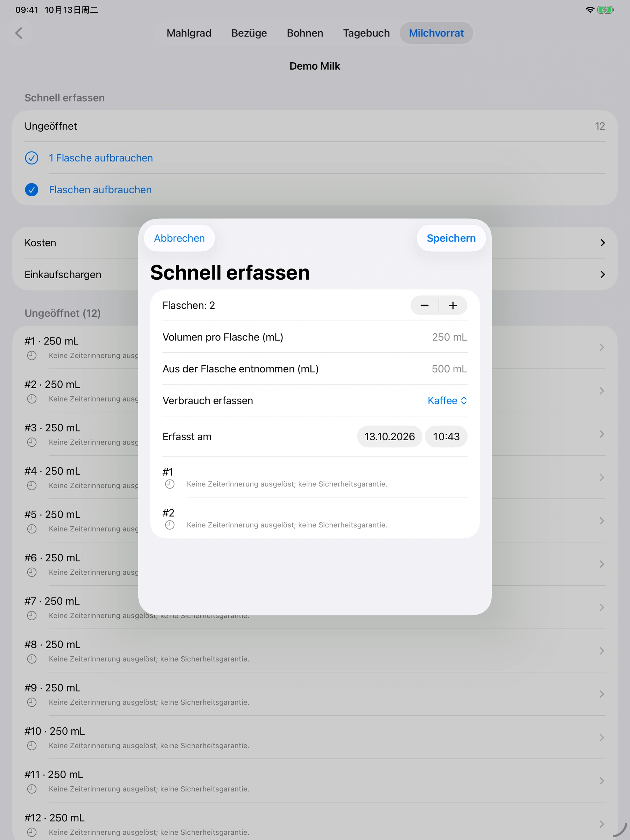Click the checkmark icon beside 1 Flasche aufbrauchen

pyautogui.click(x=31, y=158)
